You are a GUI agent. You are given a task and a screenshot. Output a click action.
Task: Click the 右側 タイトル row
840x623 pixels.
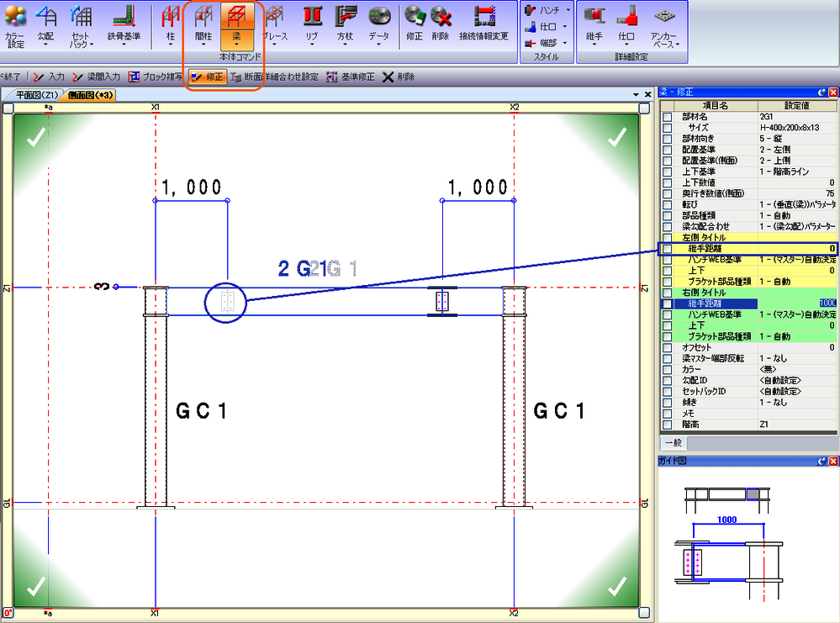tap(749, 293)
